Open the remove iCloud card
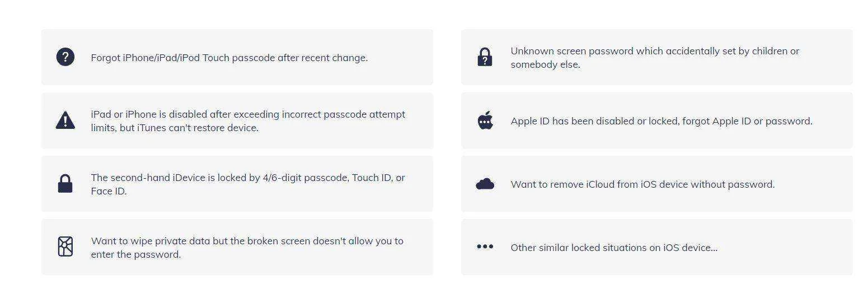This screenshot has height=288, width=868. point(657,184)
